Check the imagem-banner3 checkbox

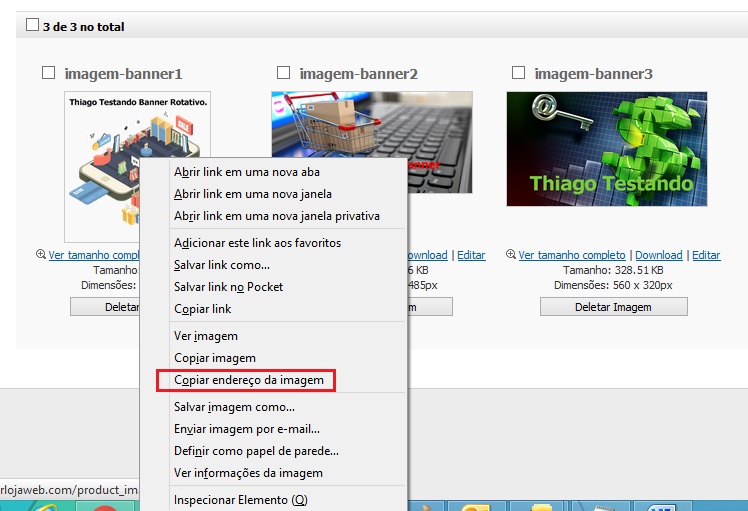(518, 73)
